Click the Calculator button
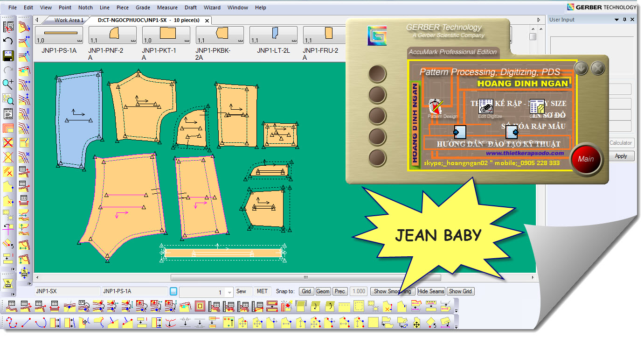The width and height of the screenshot is (644, 338). pyautogui.click(x=621, y=143)
